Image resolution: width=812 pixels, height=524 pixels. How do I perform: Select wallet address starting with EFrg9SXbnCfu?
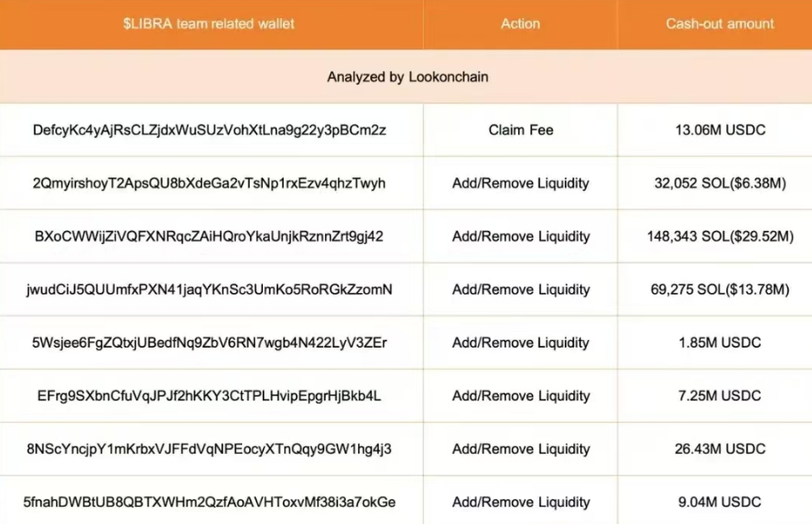click(x=209, y=396)
